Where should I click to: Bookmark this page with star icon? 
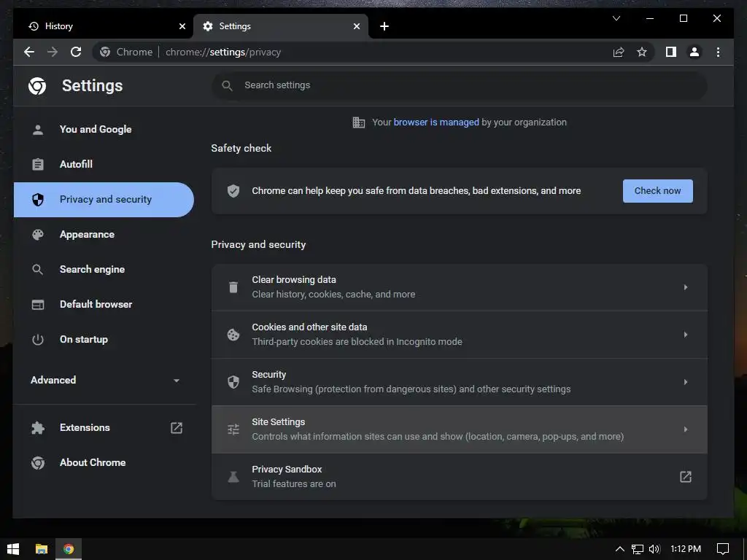click(x=642, y=52)
